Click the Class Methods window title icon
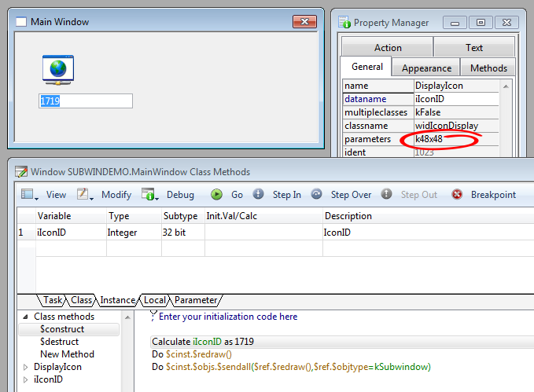This screenshot has width=534, height=392. coord(20,171)
